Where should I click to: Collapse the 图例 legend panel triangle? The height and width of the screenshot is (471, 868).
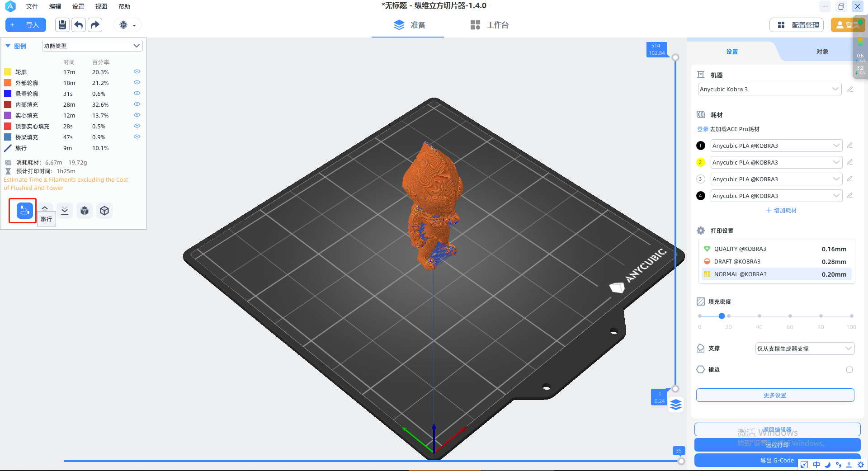8,46
